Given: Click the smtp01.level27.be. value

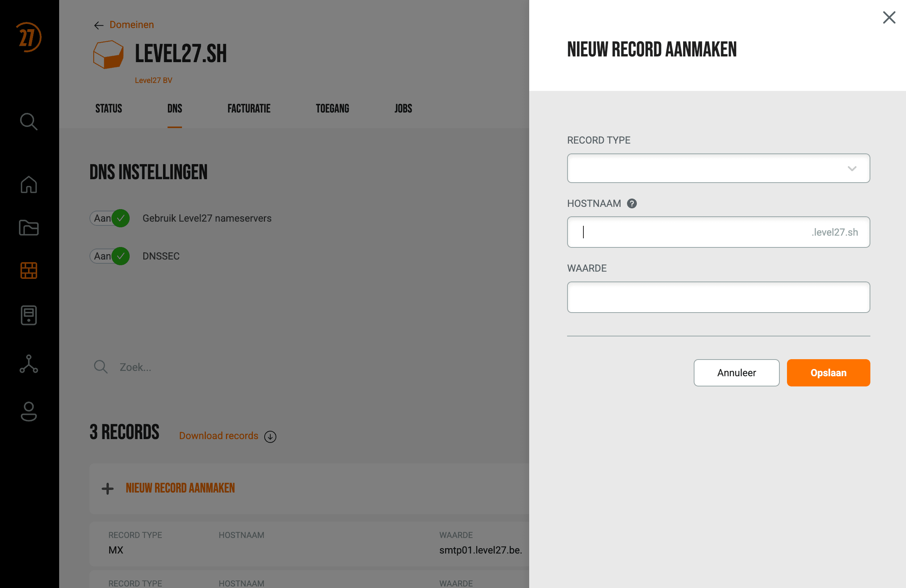Looking at the screenshot, I should point(480,550).
